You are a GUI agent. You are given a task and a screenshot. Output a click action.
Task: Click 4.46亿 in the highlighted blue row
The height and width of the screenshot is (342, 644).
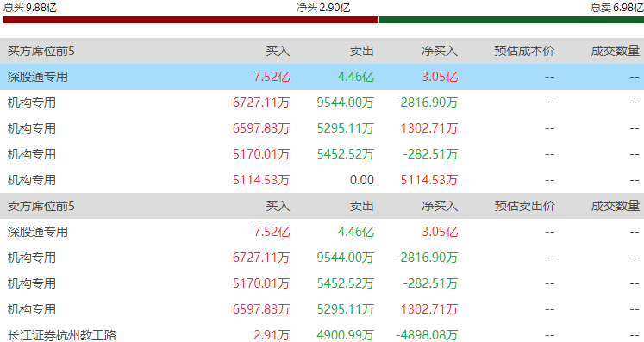(356, 77)
